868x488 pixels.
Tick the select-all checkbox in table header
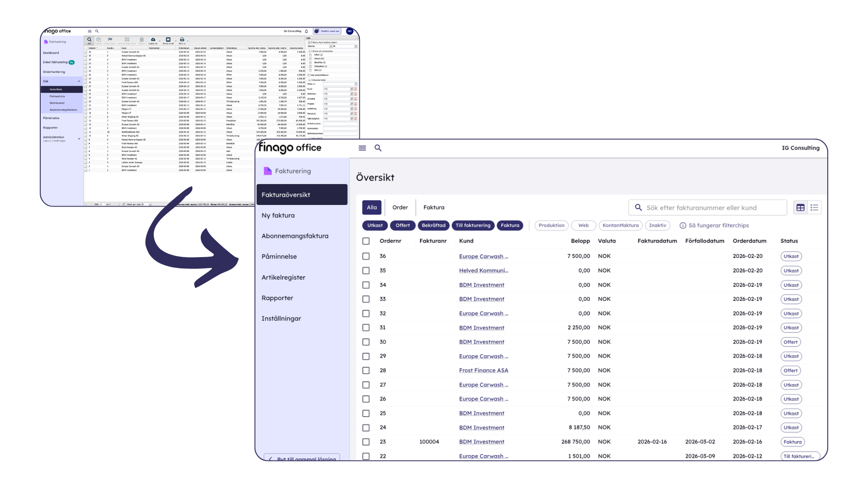click(366, 241)
